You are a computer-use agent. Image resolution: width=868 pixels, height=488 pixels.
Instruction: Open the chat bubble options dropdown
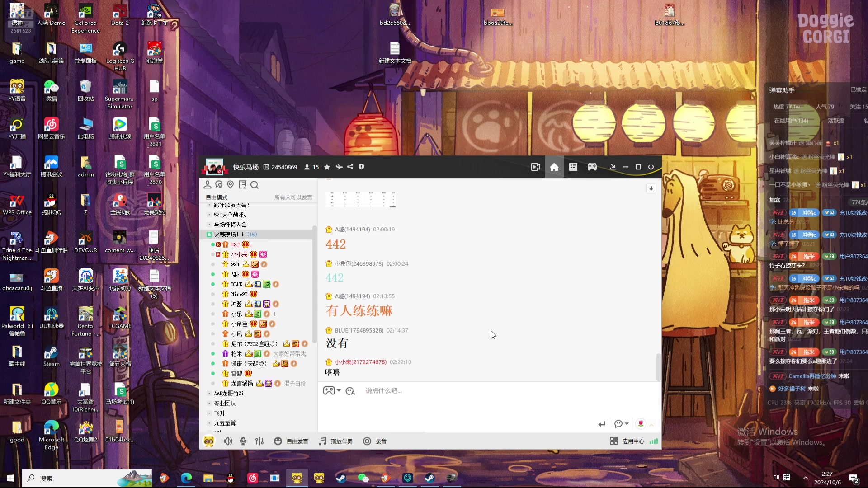pyautogui.click(x=622, y=424)
